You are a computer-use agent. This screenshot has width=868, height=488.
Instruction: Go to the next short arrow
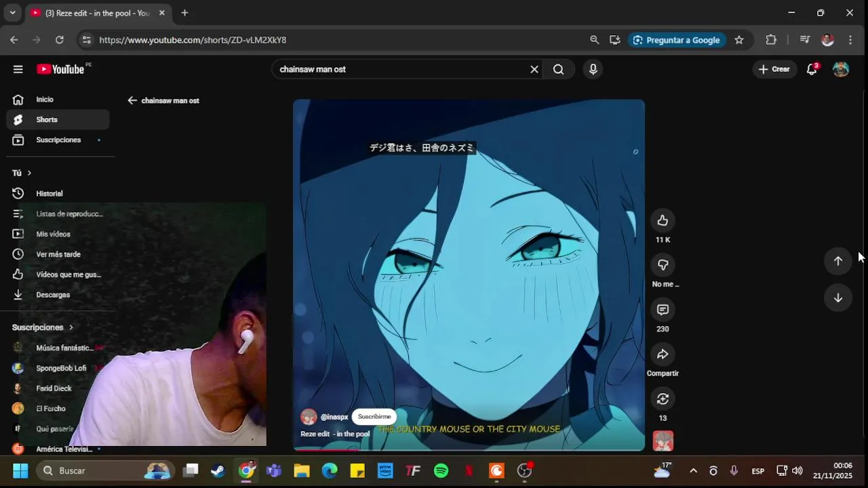click(838, 298)
